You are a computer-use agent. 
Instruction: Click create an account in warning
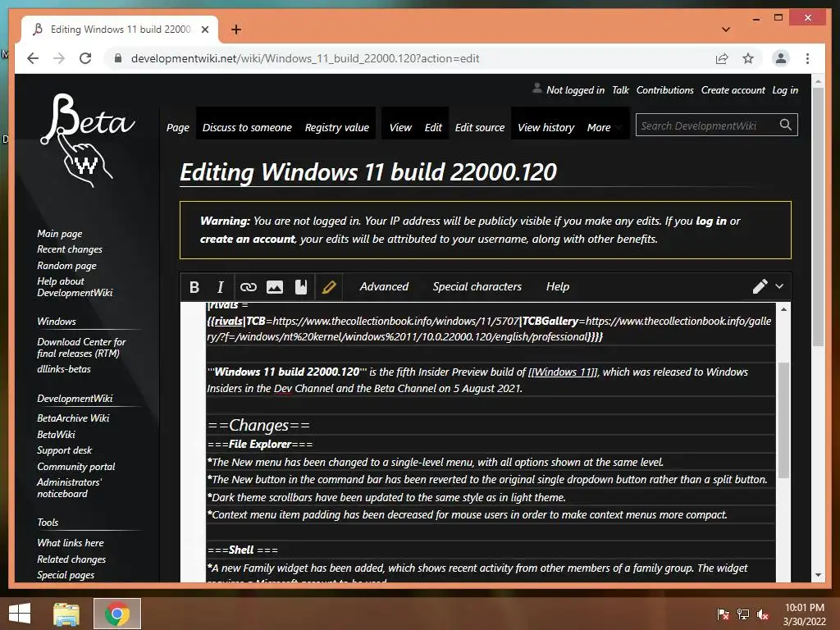[x=248, y=239]
